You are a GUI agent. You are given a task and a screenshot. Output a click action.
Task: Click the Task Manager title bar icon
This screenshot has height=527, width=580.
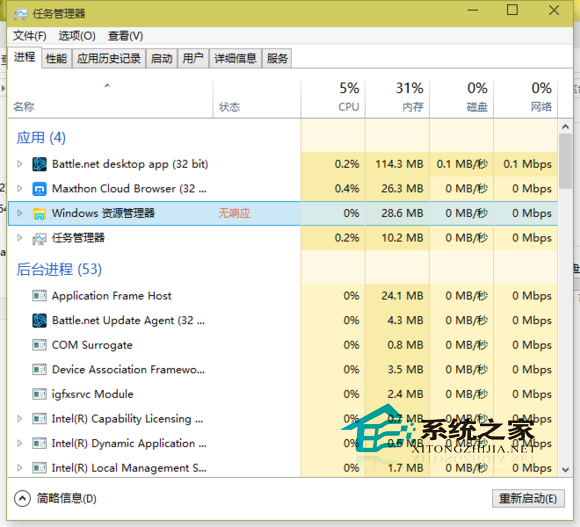click(21, 14)
